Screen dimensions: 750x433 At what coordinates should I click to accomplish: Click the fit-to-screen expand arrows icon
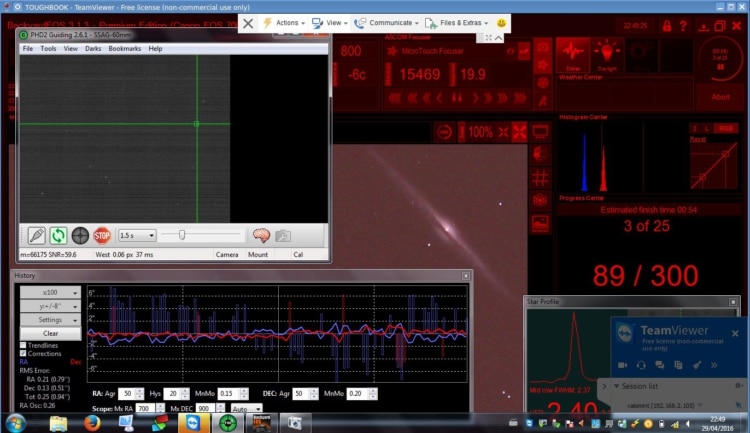(x=519, y=132)
